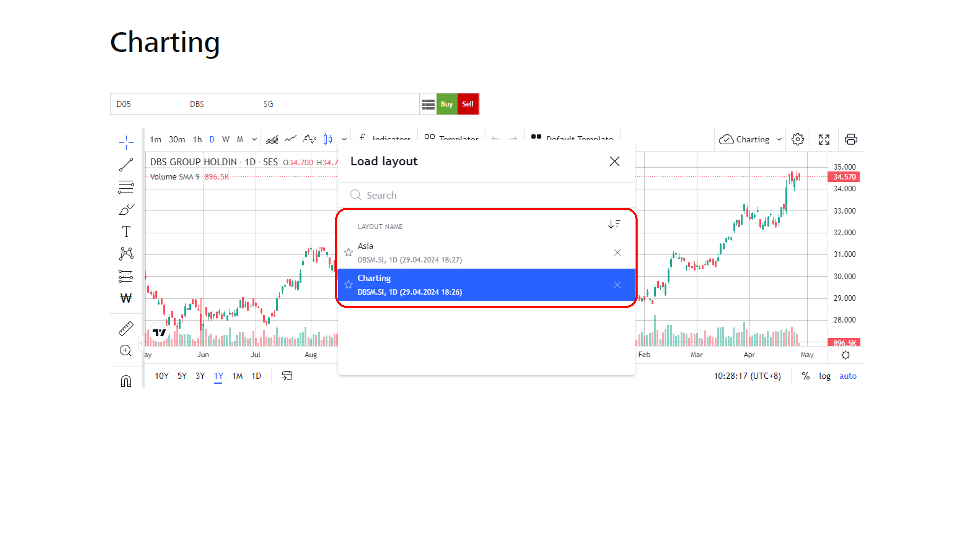Click the layout Search field
This screenshot has height=560, width=973.
point(486,195)
